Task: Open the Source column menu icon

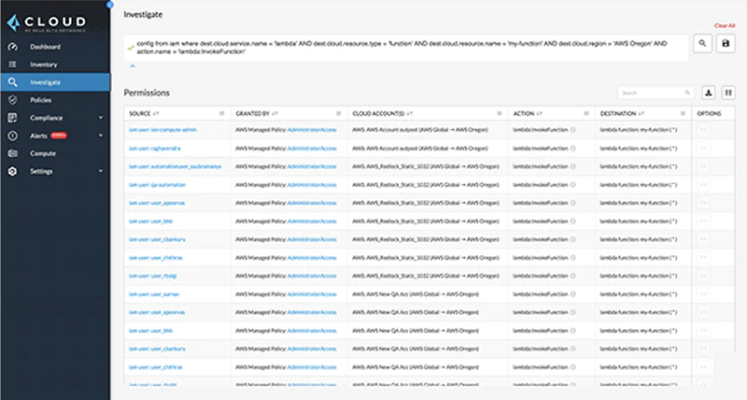Action: [222, 113]
